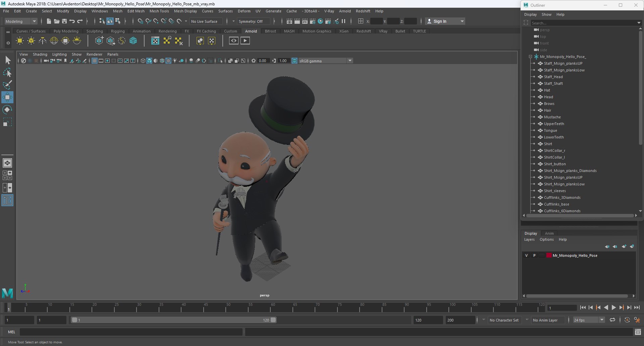Select Mustache in Outliner
The image size is (644, 346).
pos(552,117)
